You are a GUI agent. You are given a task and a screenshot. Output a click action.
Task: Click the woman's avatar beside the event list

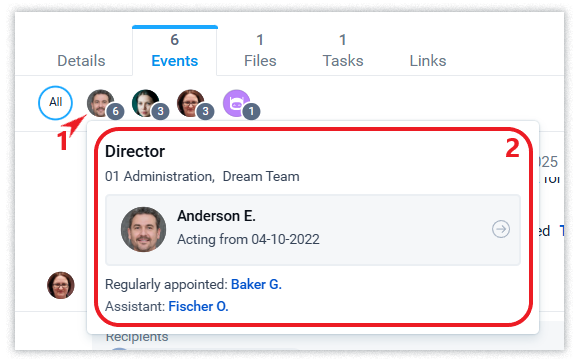[61, 285]
